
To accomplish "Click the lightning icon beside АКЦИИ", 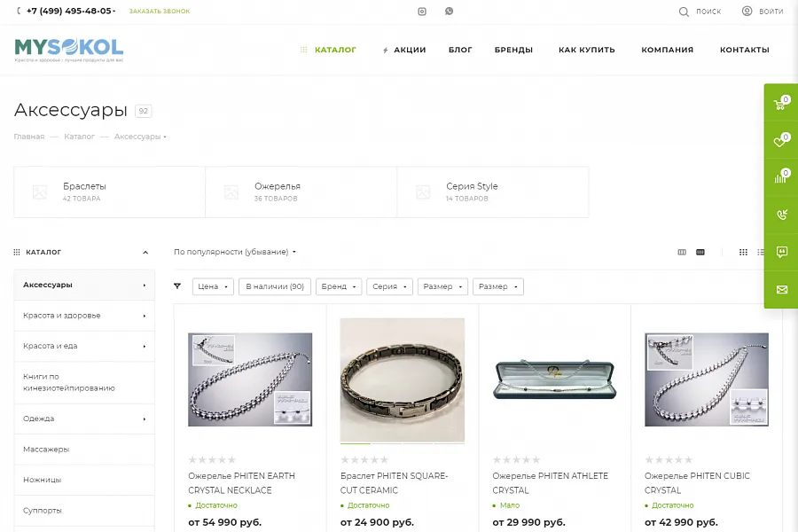I will point(386,50).
